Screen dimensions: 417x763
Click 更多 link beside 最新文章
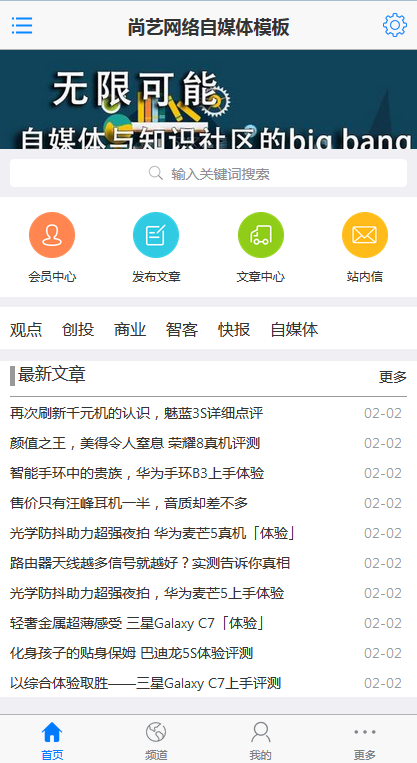393,377
